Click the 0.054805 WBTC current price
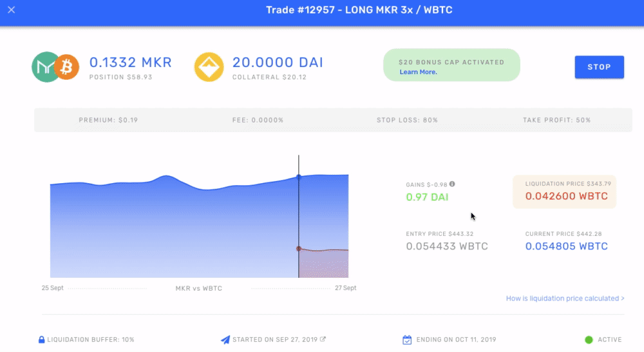 pos(566,246)
